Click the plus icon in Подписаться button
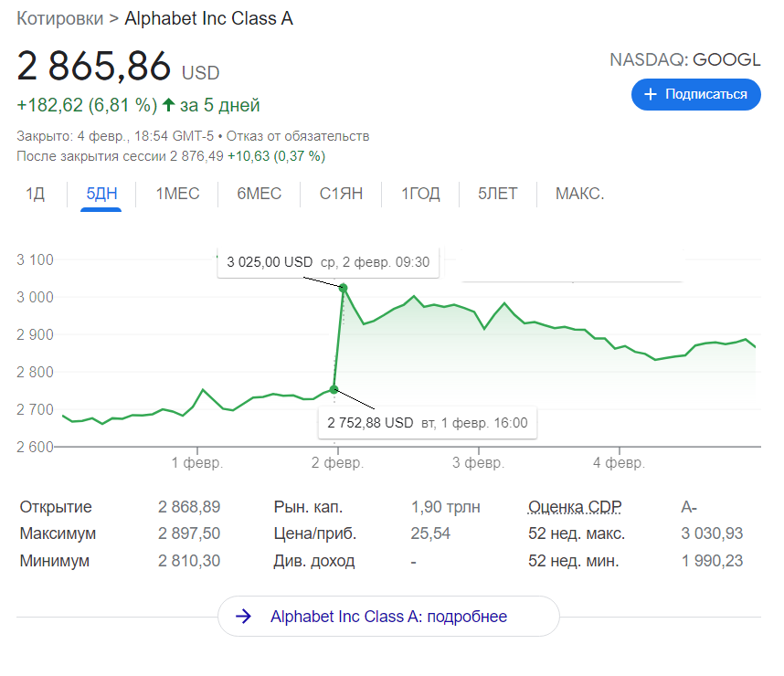This screenshot has width=784, height=676. click(x=650, y=94)
